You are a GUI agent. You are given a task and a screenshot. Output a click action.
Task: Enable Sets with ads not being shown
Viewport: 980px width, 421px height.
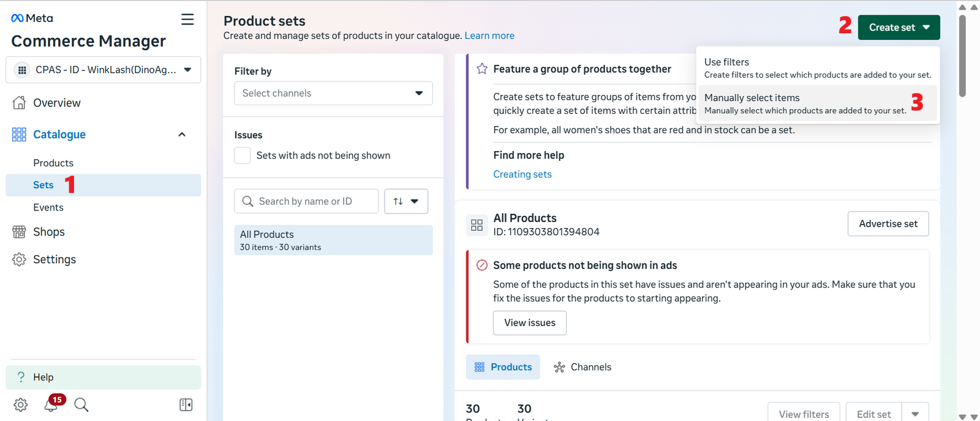(243, 155)
